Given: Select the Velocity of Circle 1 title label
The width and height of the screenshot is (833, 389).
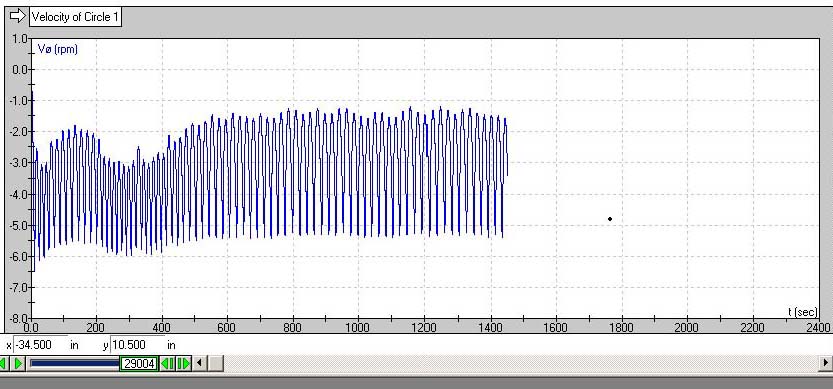Looking at the screenshot, I should pyautogui.click(x=75, y=17).
